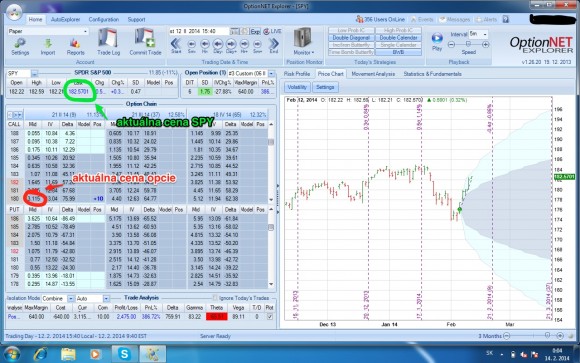Open Internet Explorer from taskbar
Viewport: 580px width, 363px height.
pos(40,354)
